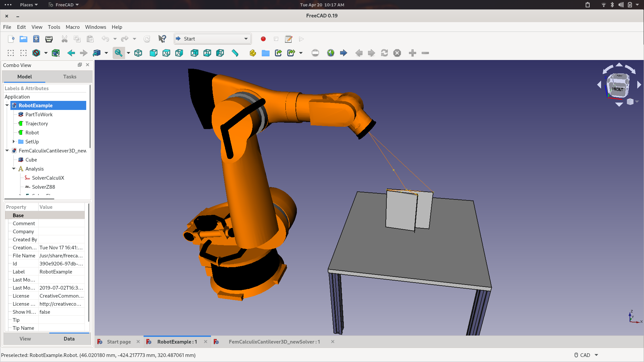644x362 pixels.
Task: Switch to the Tasks tab
Action: 70,77
